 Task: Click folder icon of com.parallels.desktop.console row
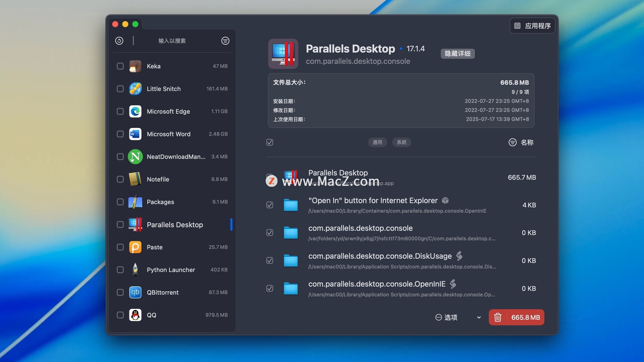[290, 233]
